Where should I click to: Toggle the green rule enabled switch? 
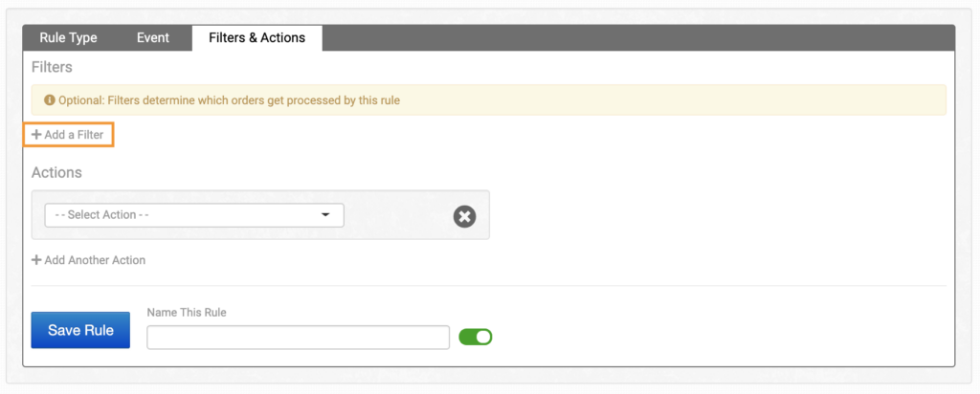click(476, 337)
